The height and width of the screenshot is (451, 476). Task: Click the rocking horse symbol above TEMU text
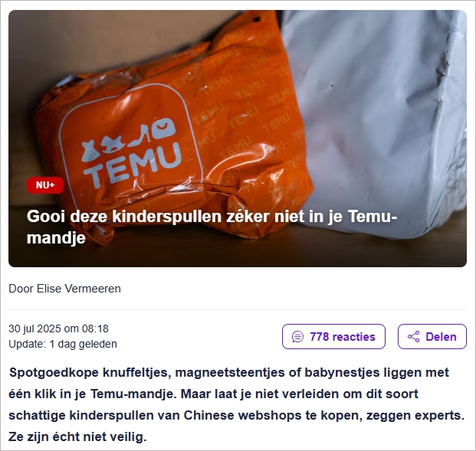(x=113, y=144)
